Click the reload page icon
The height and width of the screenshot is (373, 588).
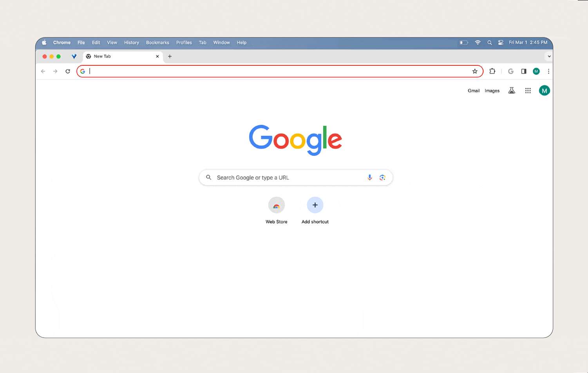(x=68, y=71)
